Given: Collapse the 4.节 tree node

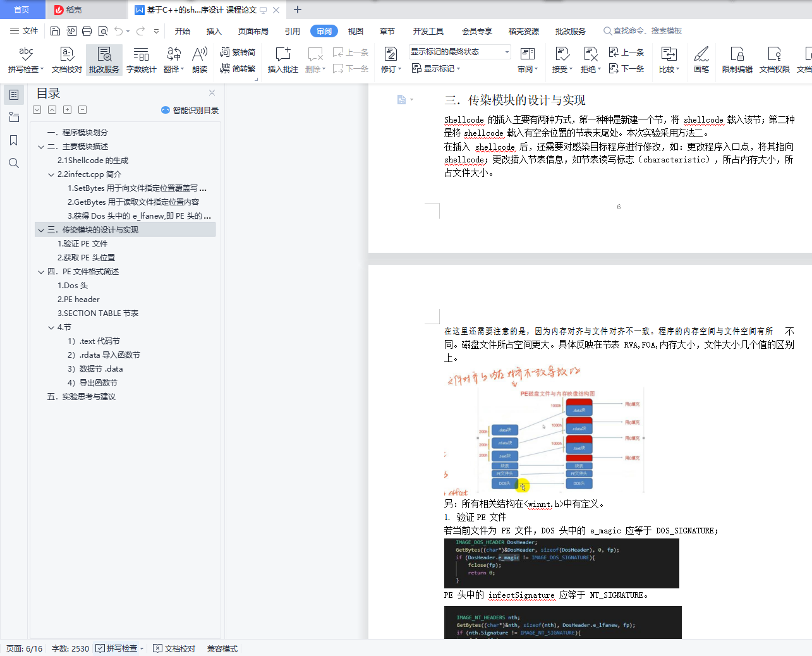Looking at the screenshot, I should [51, 327].
